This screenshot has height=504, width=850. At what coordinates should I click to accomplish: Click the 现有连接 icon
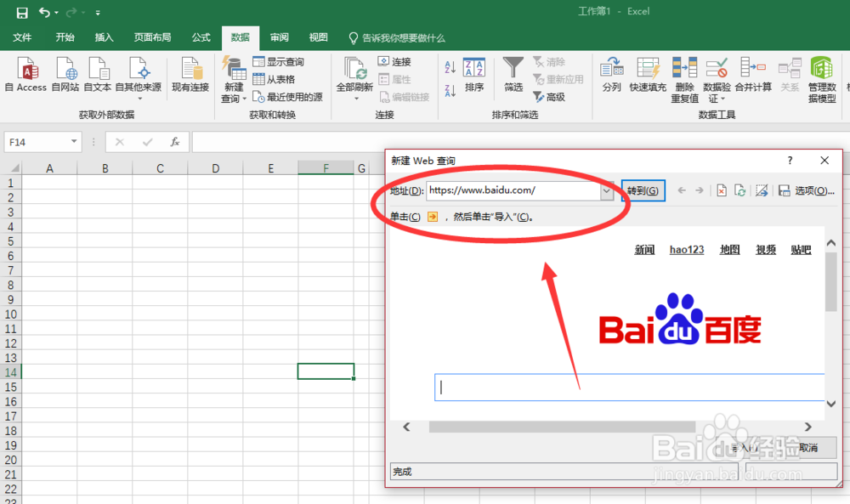pos(190,74)
